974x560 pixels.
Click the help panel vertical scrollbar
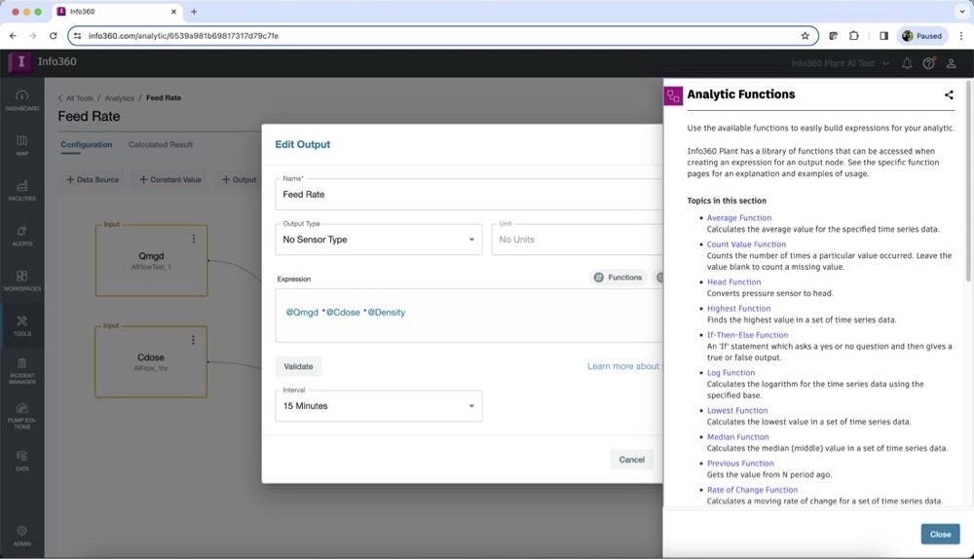pyautogui.click(x=968, y=180)
